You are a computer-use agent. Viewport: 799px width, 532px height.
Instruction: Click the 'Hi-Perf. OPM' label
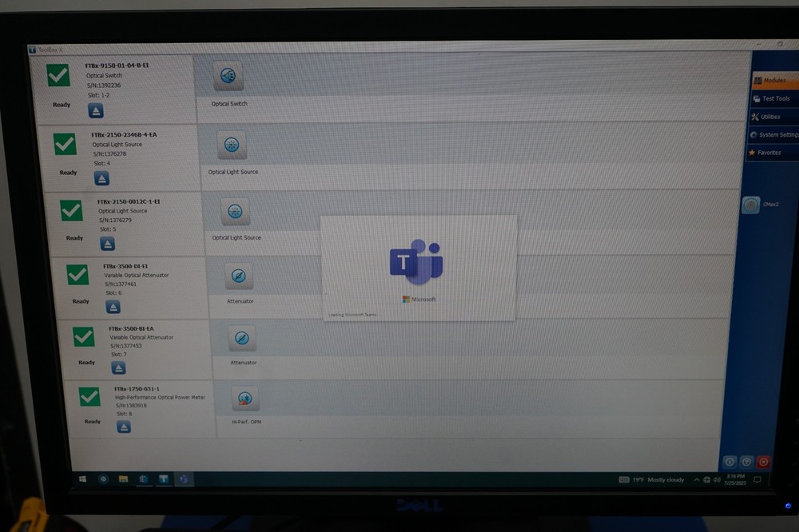click(247, 422)
